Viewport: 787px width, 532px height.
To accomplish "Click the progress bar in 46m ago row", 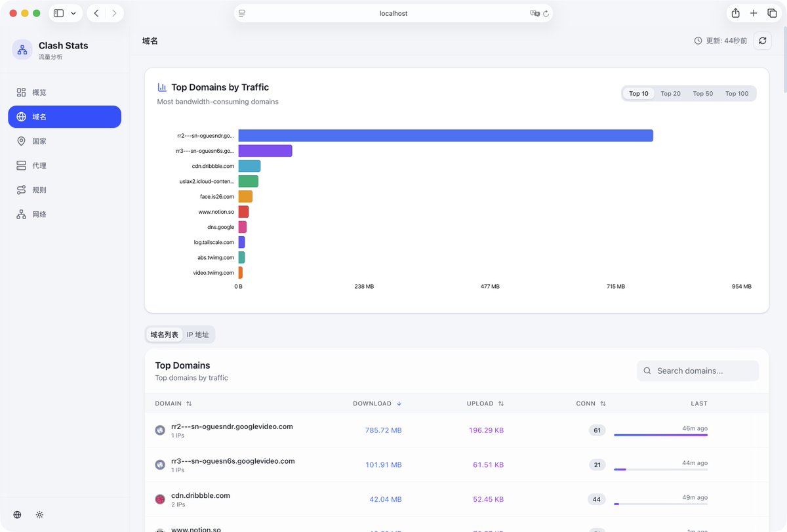I will click(661, 435).
